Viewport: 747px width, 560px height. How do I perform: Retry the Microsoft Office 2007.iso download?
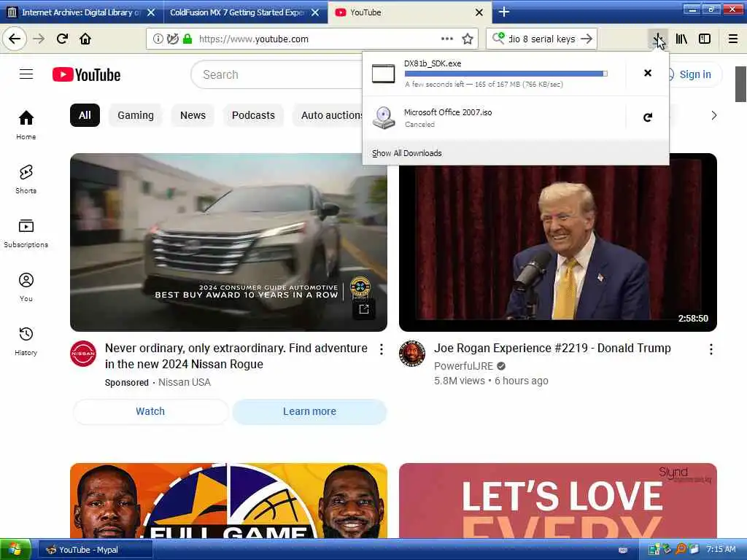(648, 117)
